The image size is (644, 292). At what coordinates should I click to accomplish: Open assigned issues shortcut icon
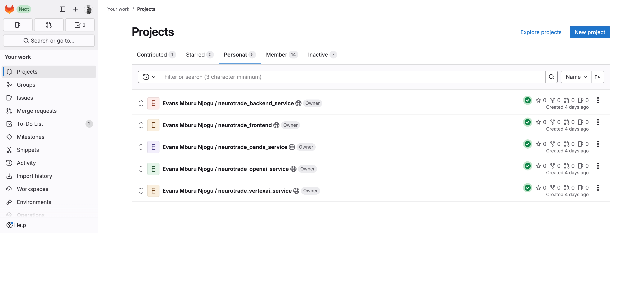point(18,25)
